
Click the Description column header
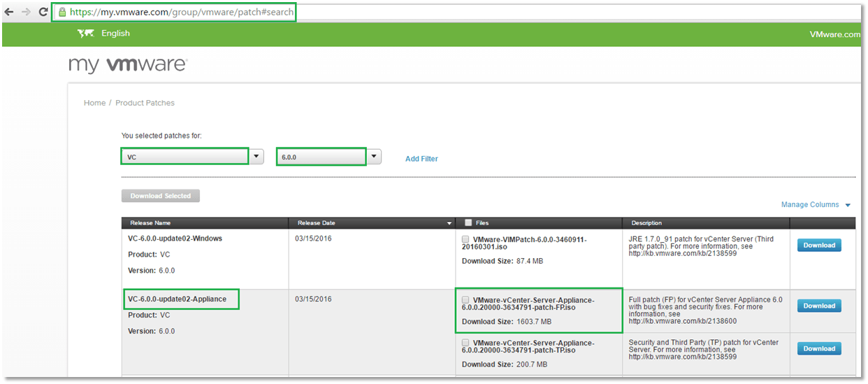646,223
